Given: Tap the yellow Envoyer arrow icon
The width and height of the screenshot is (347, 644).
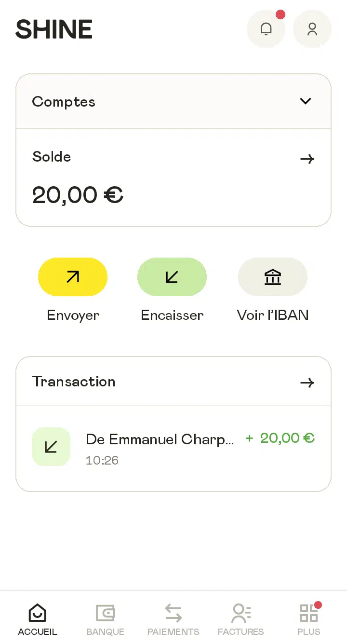Looking at the screenshot, I should (73, 277).
